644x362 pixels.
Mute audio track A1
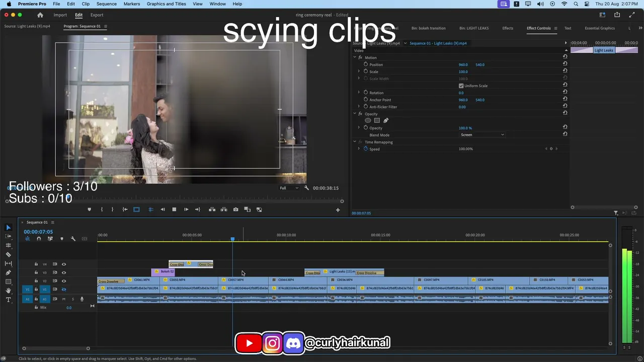[x=64, y=299]
